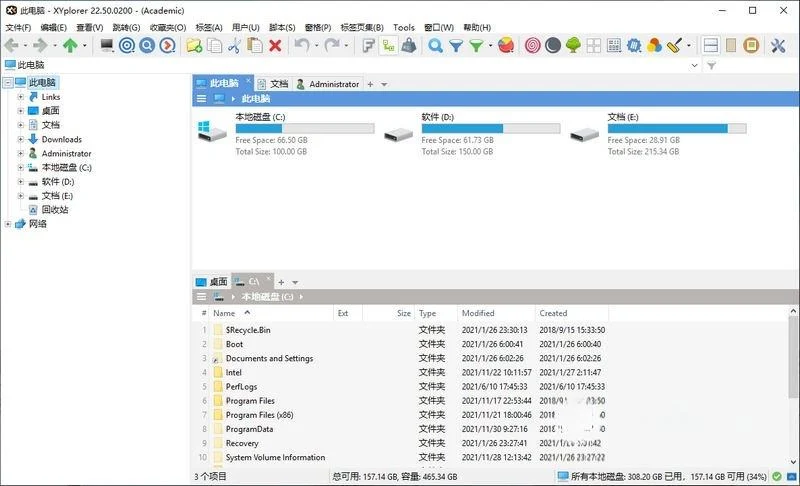Click the green Up arrow toolbar button
The image size is (800, 486).
(70, 45)
